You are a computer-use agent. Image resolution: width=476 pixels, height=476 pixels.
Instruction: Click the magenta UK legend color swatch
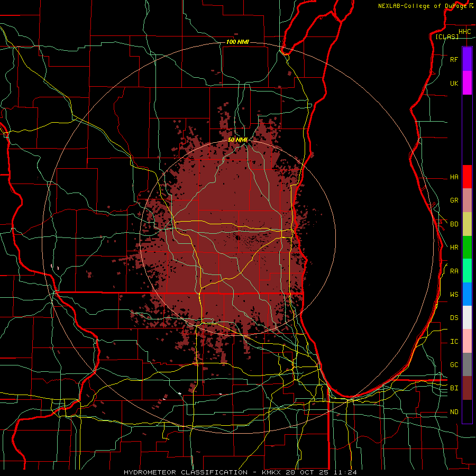pos(467,83)
